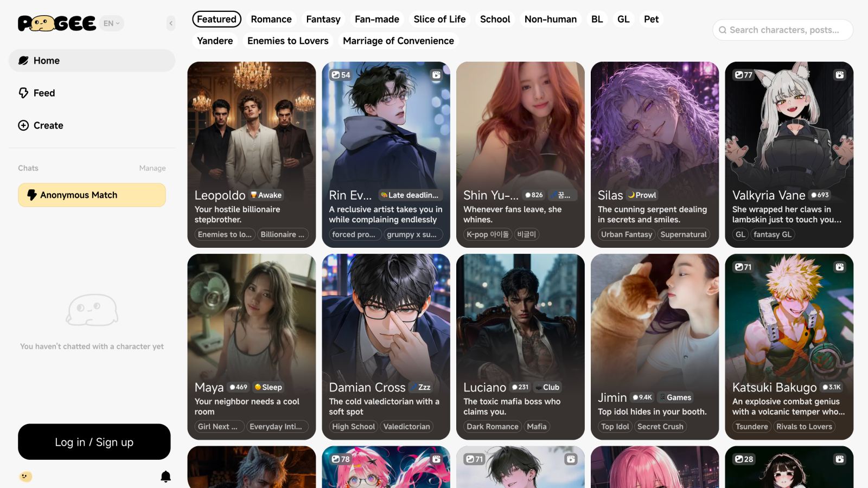Select the Romance category tab
This screenshot has width=868, height=488.
[x=271, y=19]
